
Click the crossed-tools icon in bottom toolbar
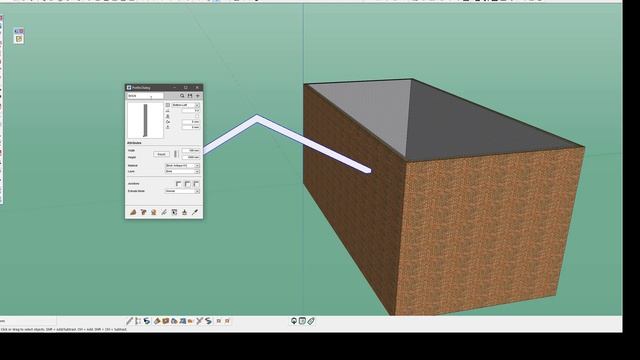click(x=200, y=321)
